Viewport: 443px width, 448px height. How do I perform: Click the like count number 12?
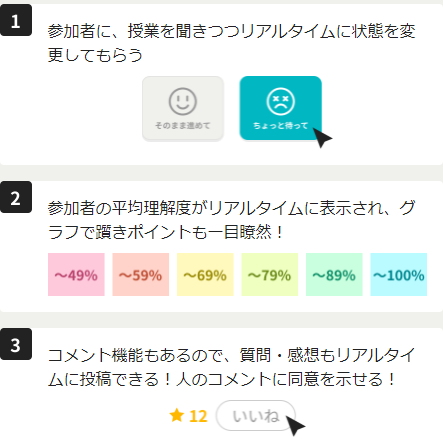point(198,416)
